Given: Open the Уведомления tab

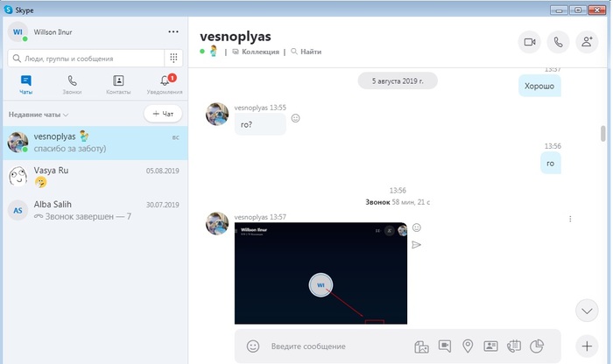Looking at the screenshot, I should pyautogui.click(x=165, y=85).
